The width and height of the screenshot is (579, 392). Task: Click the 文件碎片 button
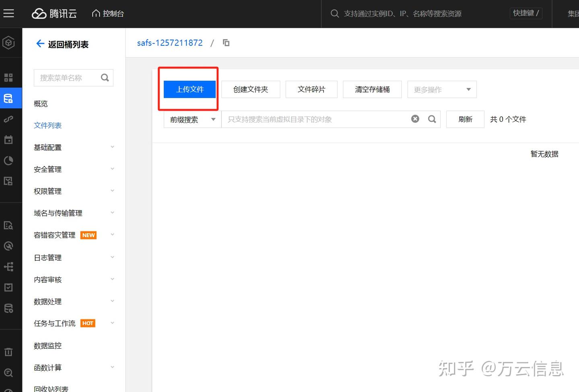[x=311, y=89]
